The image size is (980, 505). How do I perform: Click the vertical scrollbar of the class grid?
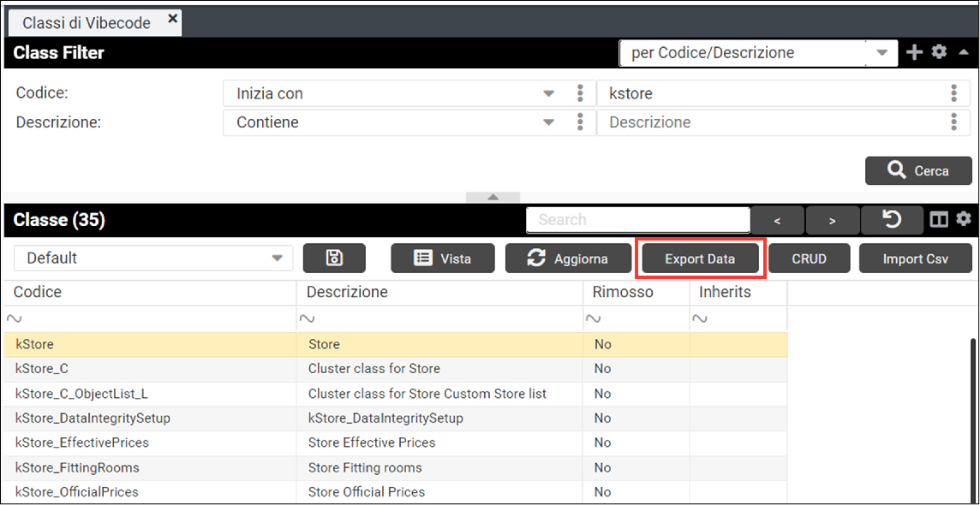[x=972, y=411]
